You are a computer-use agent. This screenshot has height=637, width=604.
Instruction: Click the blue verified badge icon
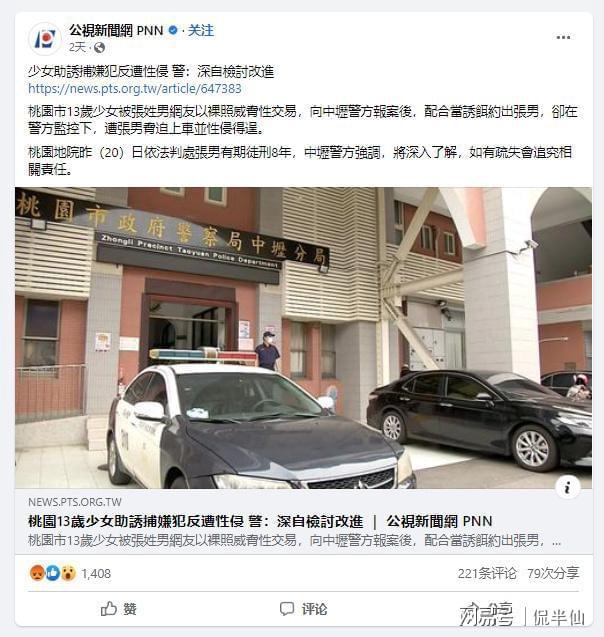(173, 30)
